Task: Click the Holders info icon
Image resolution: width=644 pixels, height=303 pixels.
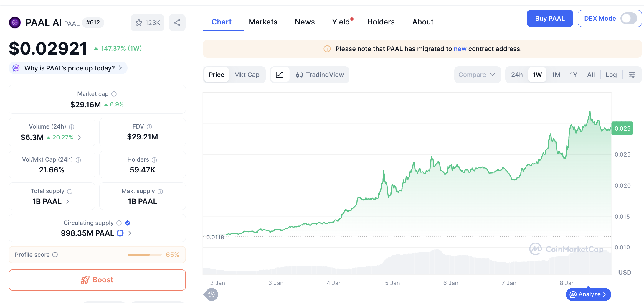Action: coord(154,160)
